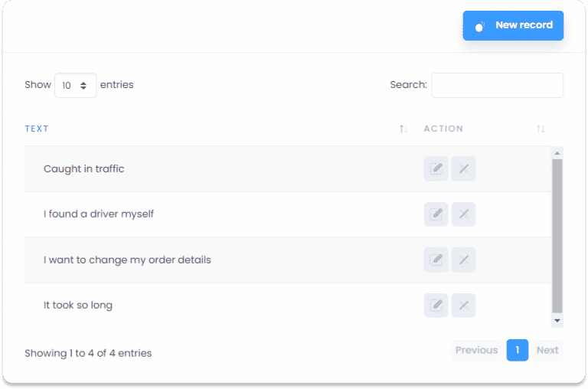Edit the "Caught in traffic" record
Screen dimensions: 588x389
tap(436, 168)
